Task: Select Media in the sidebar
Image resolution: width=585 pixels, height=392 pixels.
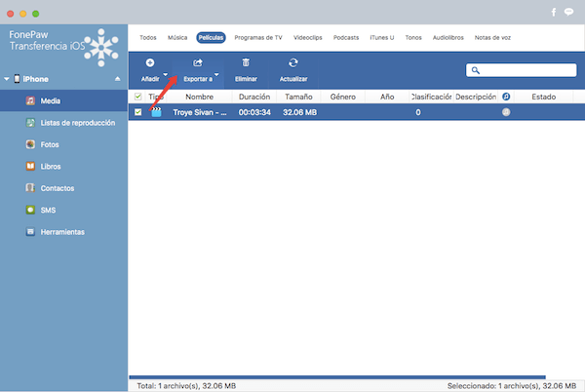Action: coord(63,100)
